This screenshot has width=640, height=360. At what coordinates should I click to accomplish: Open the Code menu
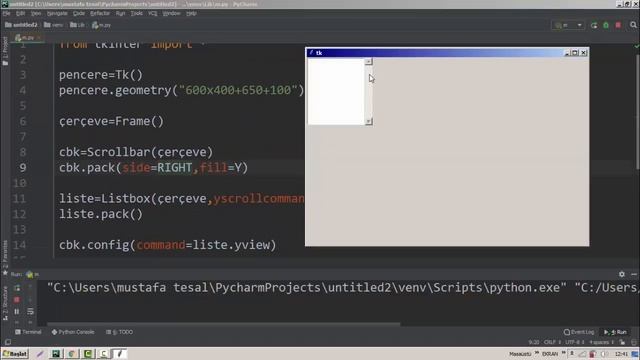pos(78,13)
